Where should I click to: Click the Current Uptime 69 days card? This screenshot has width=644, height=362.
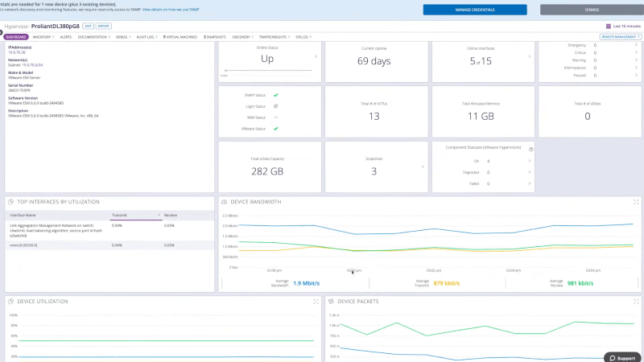click(377, 62)
